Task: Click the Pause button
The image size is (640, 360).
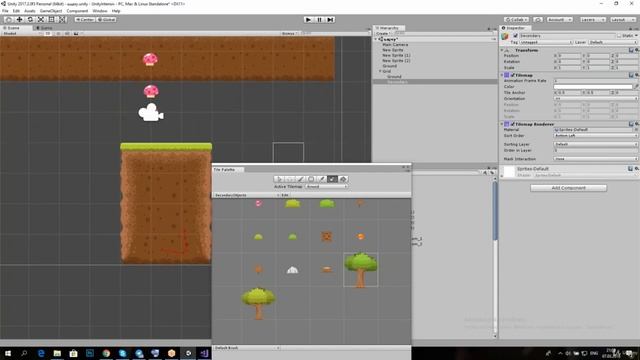Action: (320, 20)
